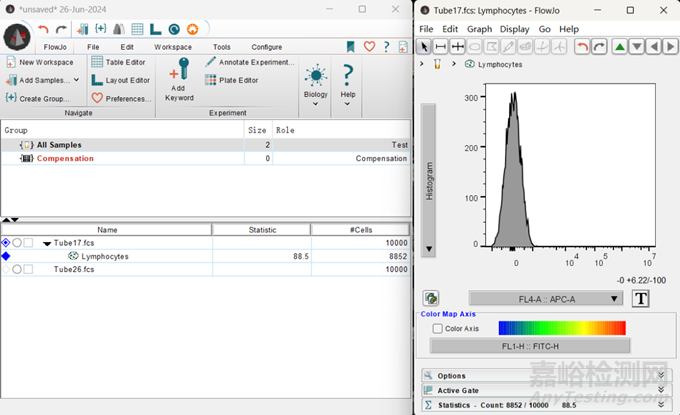
Task: Open the Table Editor
Action: point(125,62)
